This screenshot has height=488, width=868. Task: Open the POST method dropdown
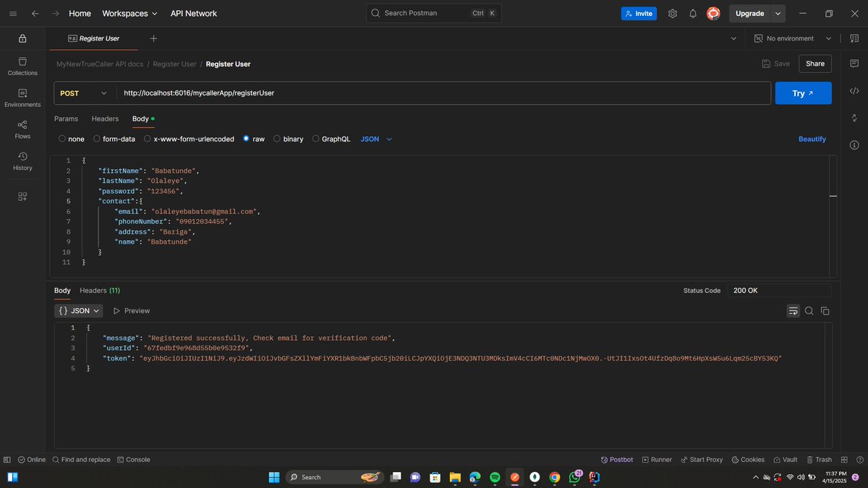(84, 93)
